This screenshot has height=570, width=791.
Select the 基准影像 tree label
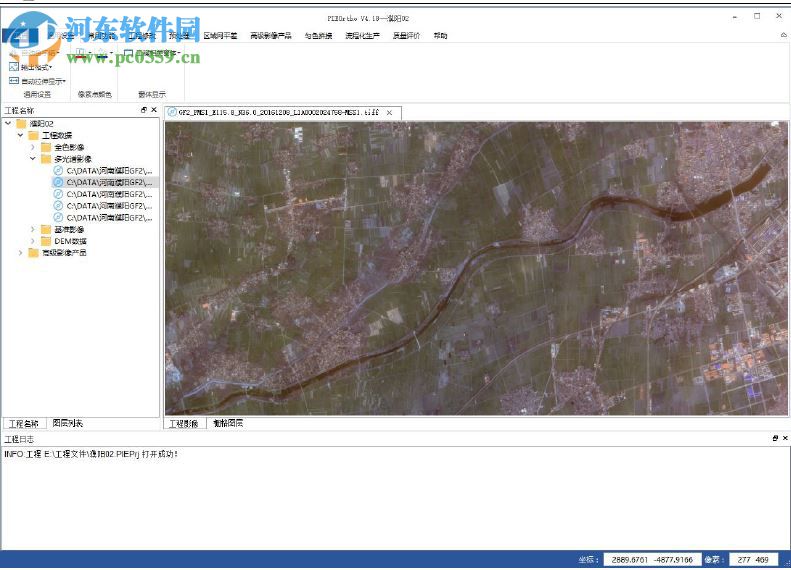click(70, 230)
